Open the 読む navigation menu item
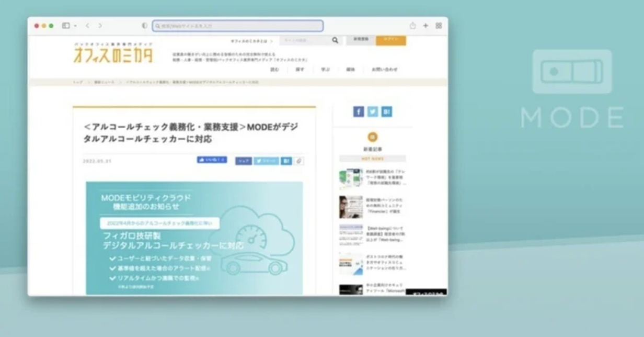The width and height of the screenshot is (644, 337). [x=274, y=69]
